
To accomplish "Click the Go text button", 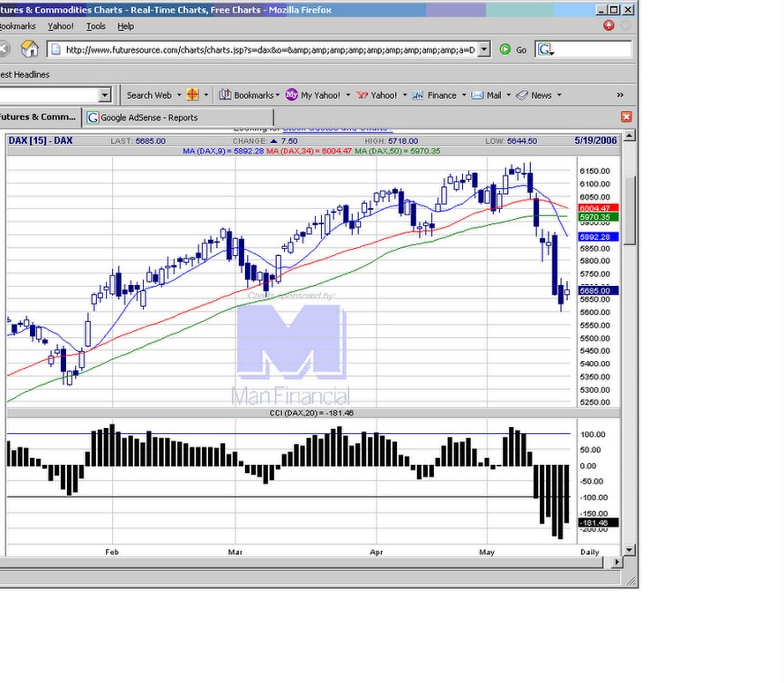I will (521, 50).
